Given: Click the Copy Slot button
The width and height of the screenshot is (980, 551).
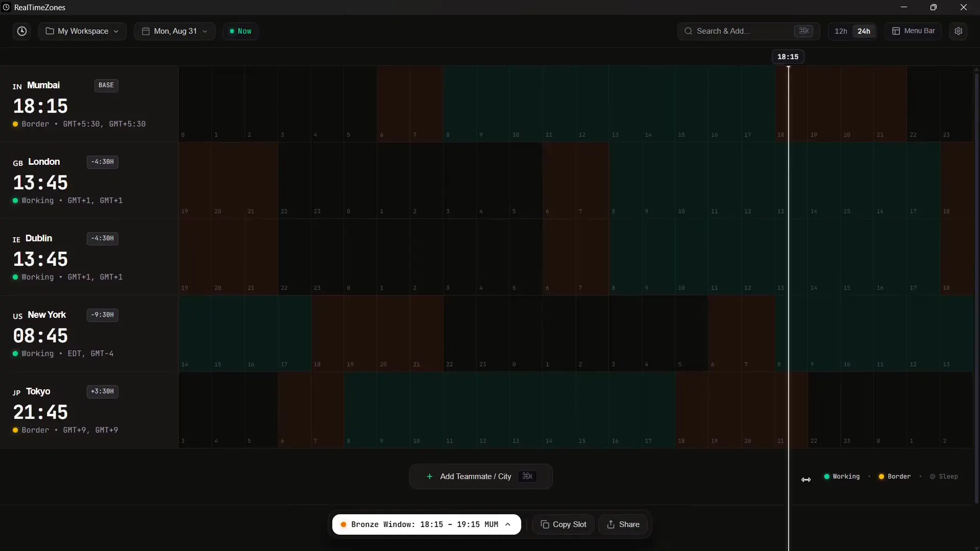Looking at the screenshot, I should (563, 524).
